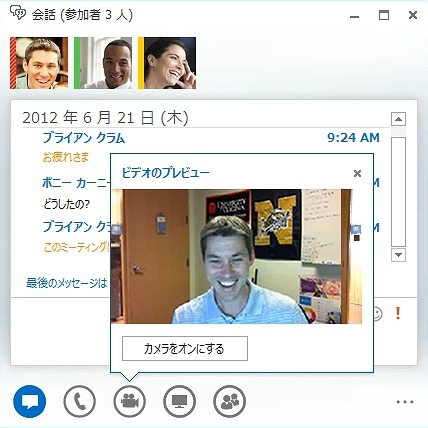This screenshot has width=428, height=428.
Task: Maximize the conversation window
Action: 384,15
